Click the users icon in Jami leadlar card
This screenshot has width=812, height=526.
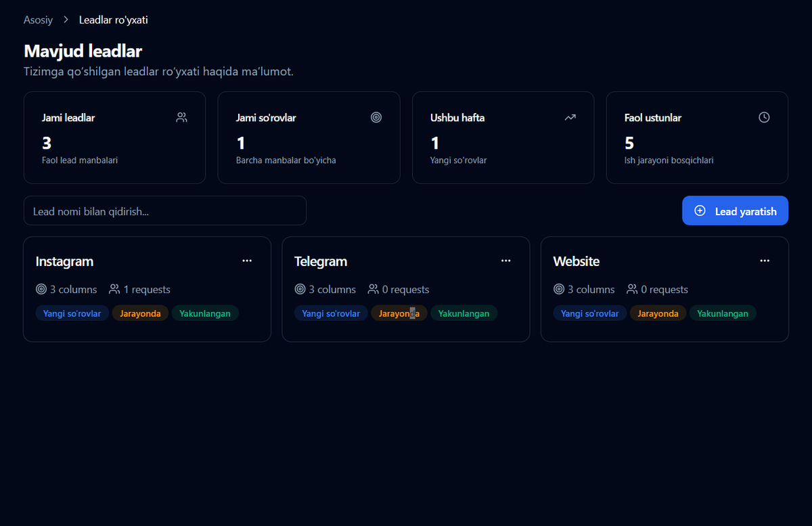[x=181, y=117]
